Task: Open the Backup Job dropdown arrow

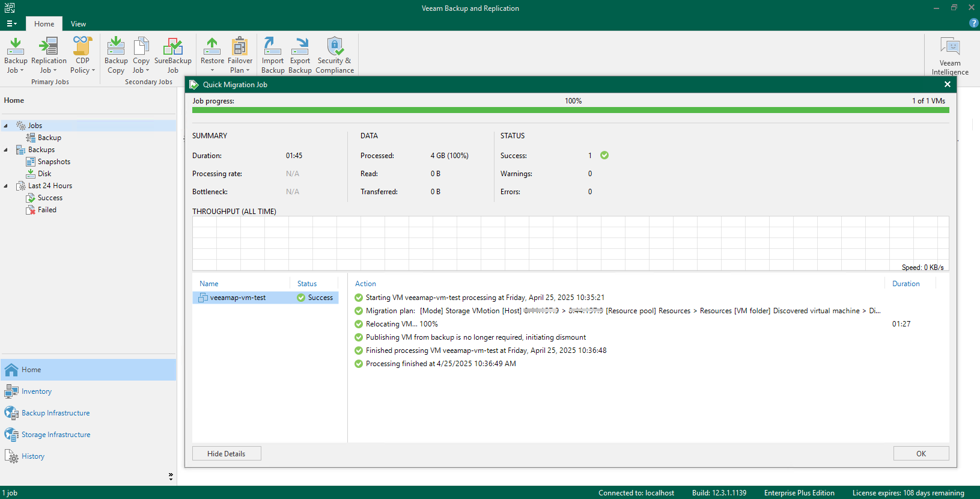Action: [x=22, y=70]
